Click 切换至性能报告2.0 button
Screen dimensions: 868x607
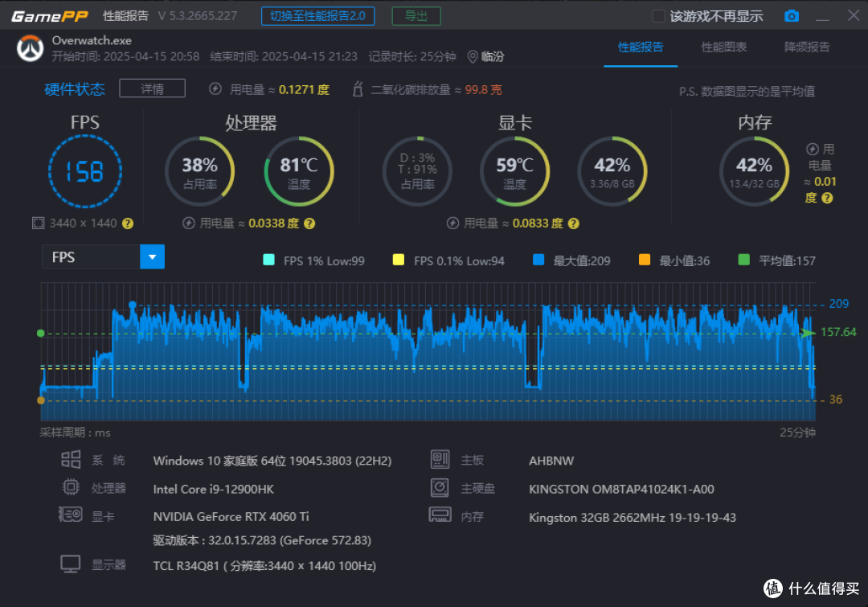(x=317, y=16)
